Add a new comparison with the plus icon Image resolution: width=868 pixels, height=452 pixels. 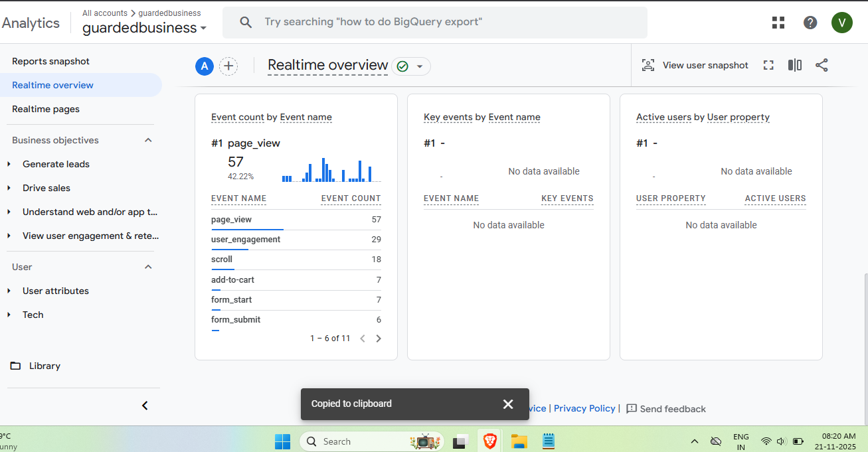point(228,66)
